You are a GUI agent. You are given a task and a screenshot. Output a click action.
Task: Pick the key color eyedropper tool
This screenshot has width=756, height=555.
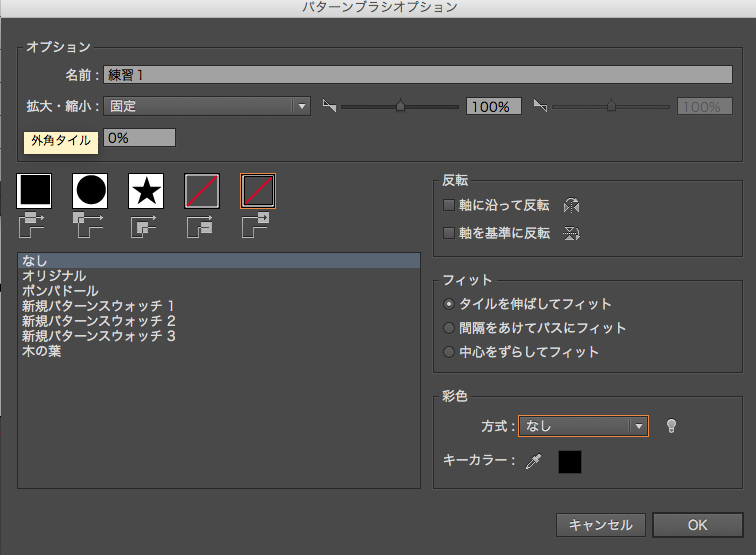(x=533, y=461)
